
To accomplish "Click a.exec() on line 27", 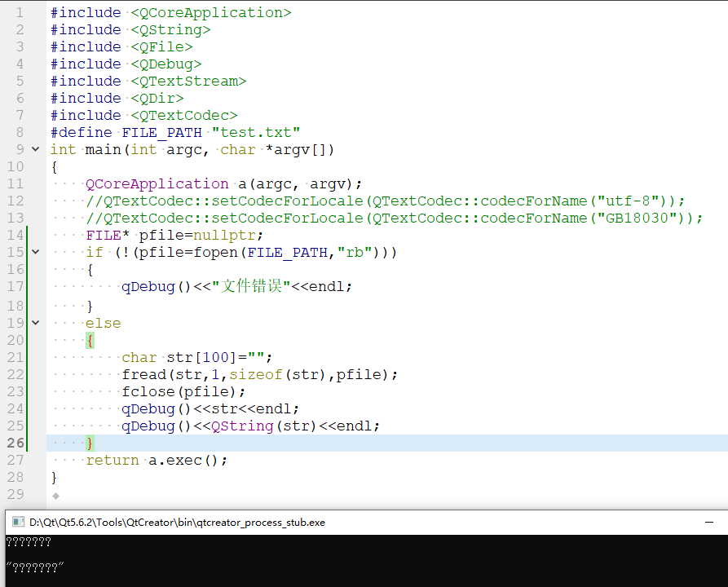I will (183, 460).
